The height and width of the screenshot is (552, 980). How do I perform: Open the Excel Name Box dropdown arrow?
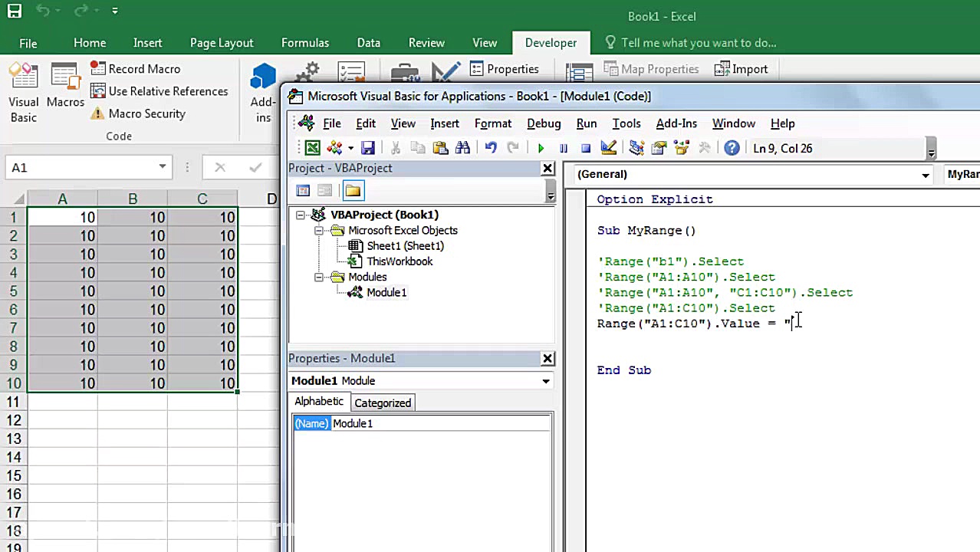[163, 167]
